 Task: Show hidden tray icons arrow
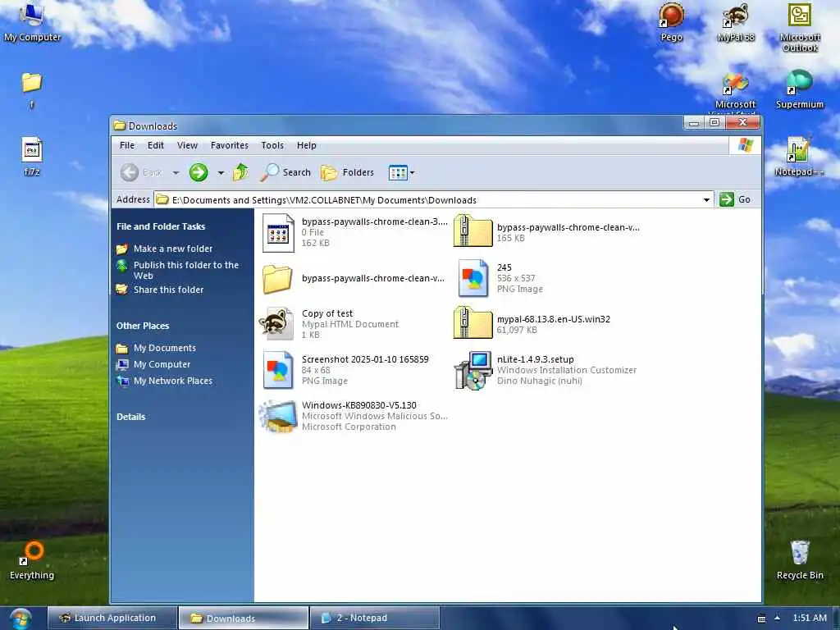(777, 618)
